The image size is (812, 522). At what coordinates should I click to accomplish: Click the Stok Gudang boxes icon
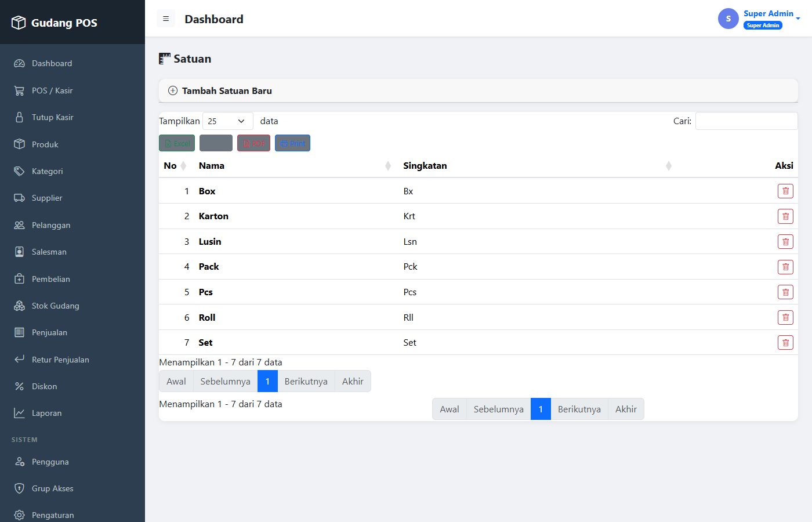pos(19,306)
